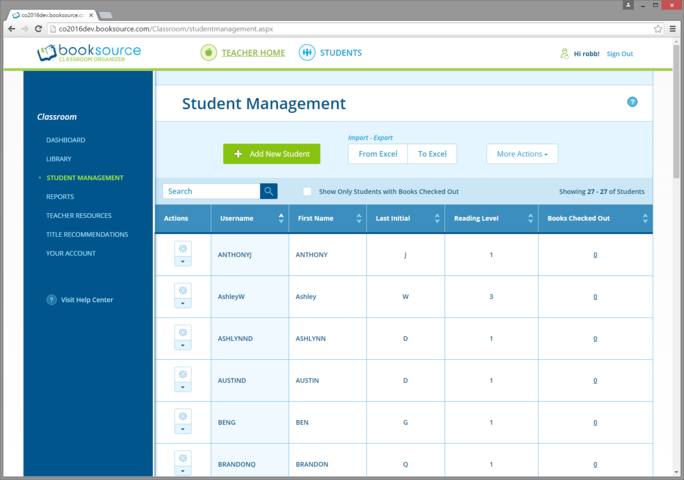The image size is (684, 480).
Task: Click the Students people icon
Action: (x=307, y=53)
